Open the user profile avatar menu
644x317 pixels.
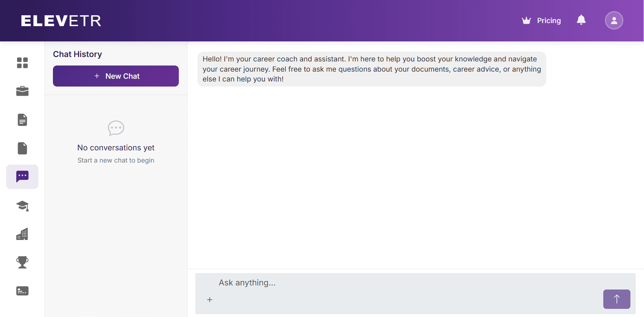(614, 20)
